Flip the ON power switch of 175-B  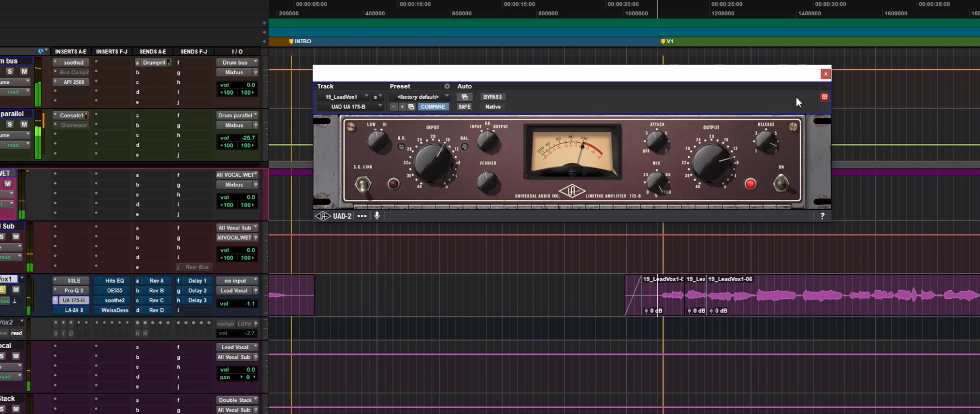coord(781,183)
